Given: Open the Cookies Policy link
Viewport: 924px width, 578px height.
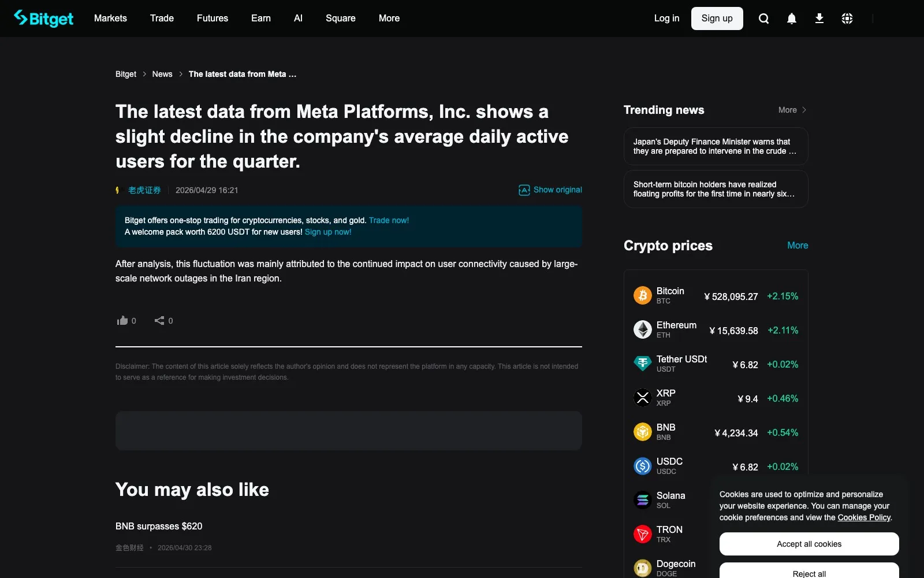Looking at the screenshot, I should click(864, 517).
